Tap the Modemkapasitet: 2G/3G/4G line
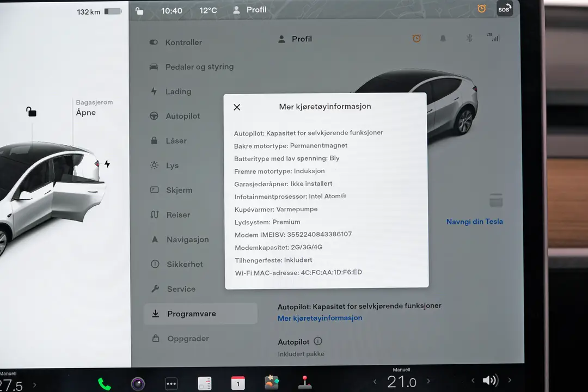The height and width of the screenshot is (392, 588). click(x=279, y=247)
